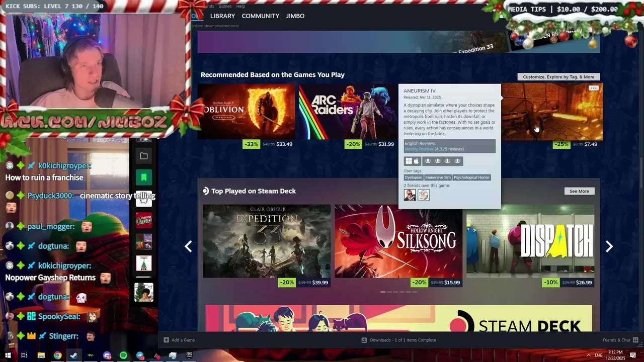This screenshot has height=362, width=644.
Task: Open the Windows Start menu
Action: tap(8, 355)
